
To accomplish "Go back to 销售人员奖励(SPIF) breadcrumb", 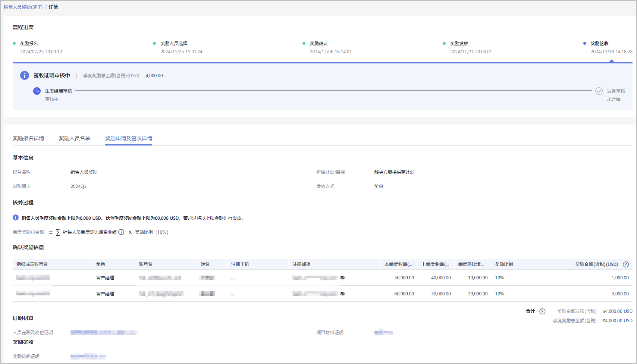I will click(x=23, y=7).
